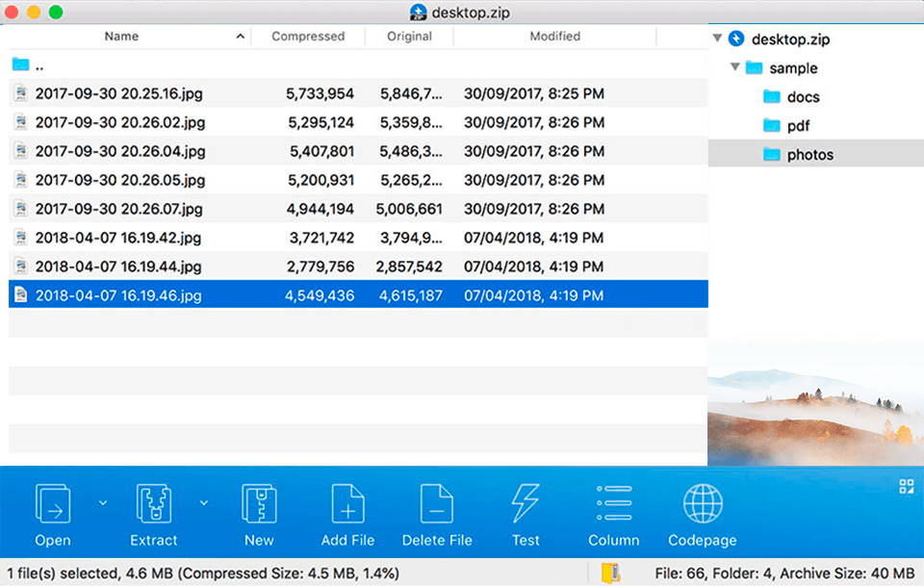Open the dropdown arrow next to Open

tap(102, 501)
